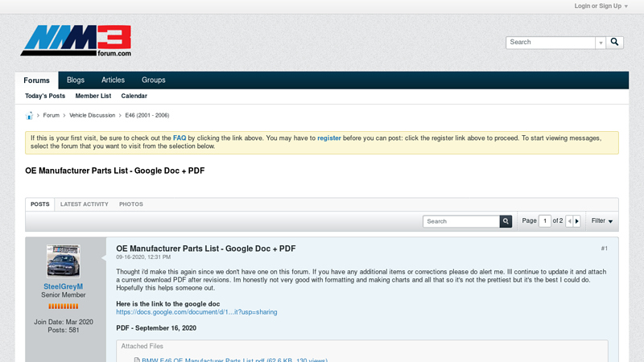Click the FAQ link in the notice
The height and width of the screenshot is (362, 644).
(180, 138)
